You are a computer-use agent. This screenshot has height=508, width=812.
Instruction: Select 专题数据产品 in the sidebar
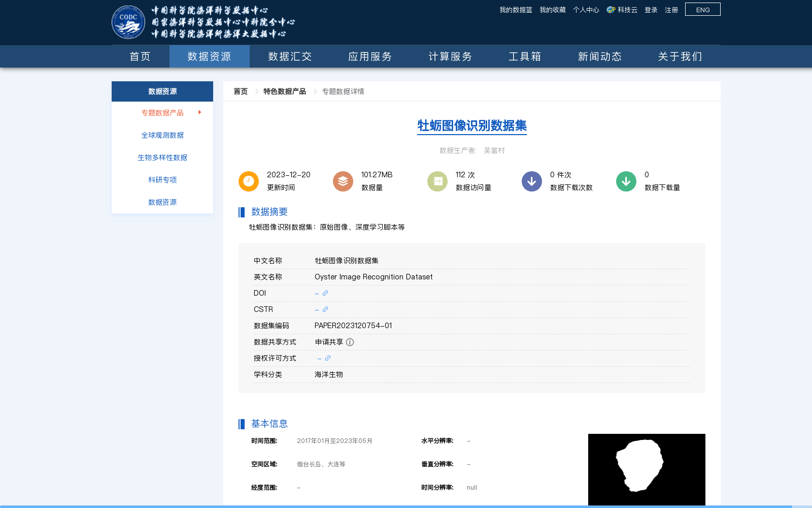click(x=162, y=113)
